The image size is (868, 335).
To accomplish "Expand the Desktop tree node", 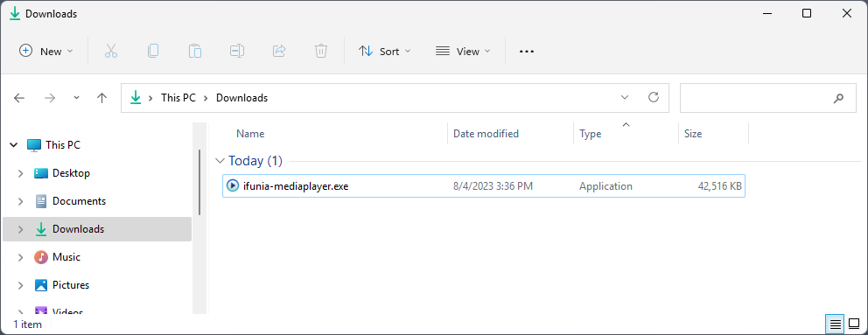I will (x=20, y=173).
